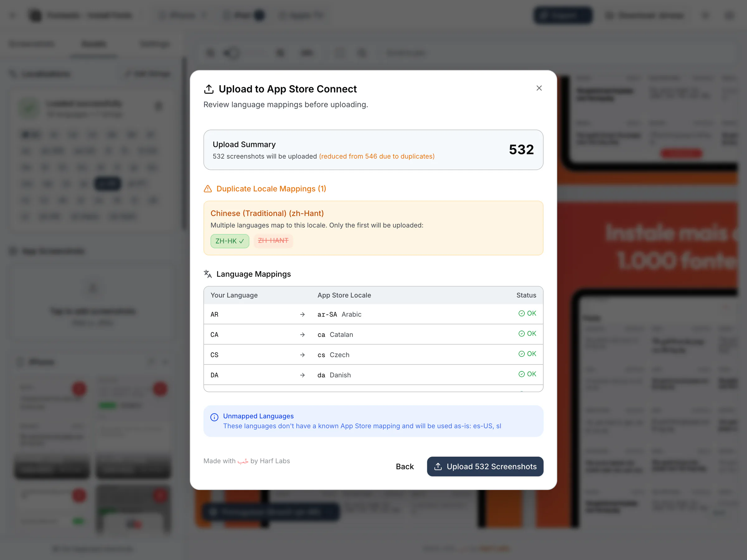747x560 pixels.
Task: Click the red Harf logo in footer
Action: [243, 461]
